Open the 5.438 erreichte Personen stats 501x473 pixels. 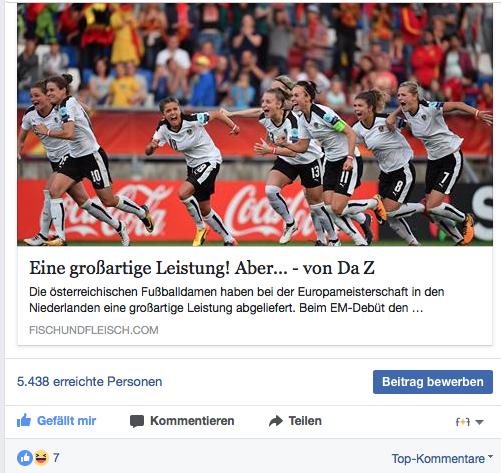pyautogui.click(x=90, y=382)
